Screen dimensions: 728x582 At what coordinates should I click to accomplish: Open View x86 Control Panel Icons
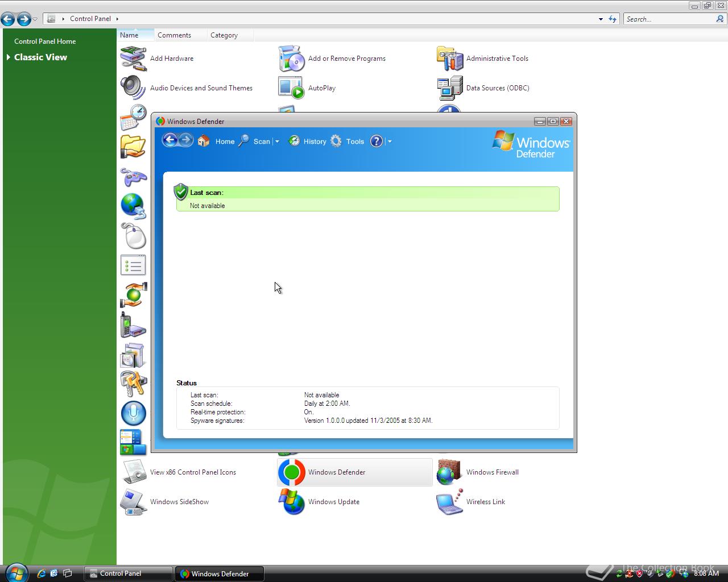179,472
